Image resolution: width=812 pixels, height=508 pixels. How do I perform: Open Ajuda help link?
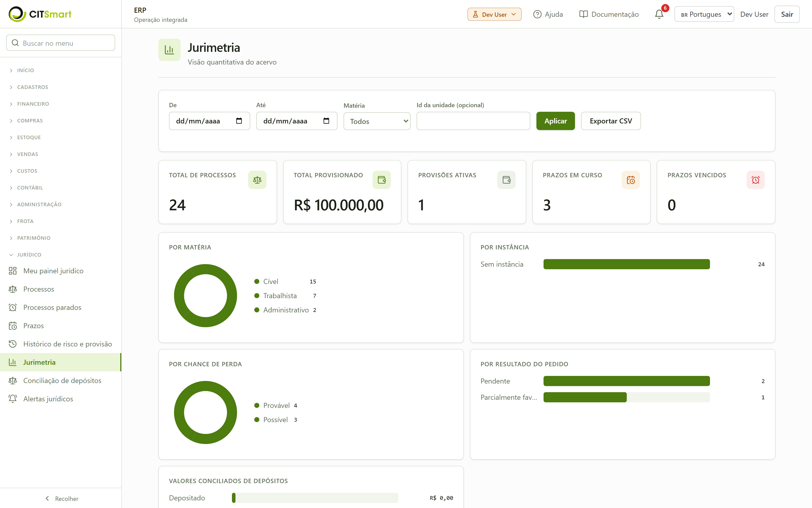click(548, 14)
